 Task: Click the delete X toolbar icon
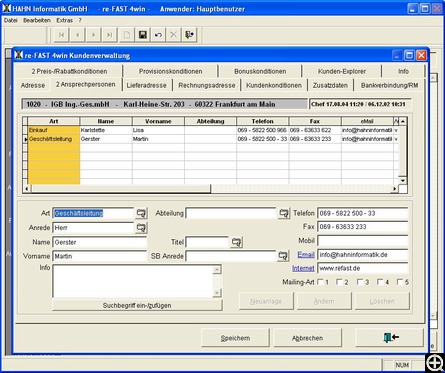(174, 35)
